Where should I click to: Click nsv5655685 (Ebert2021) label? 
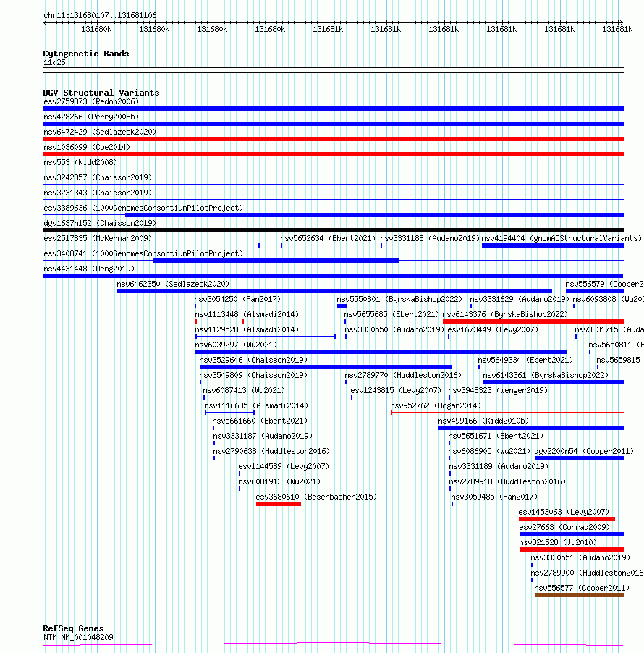[391, 314]
